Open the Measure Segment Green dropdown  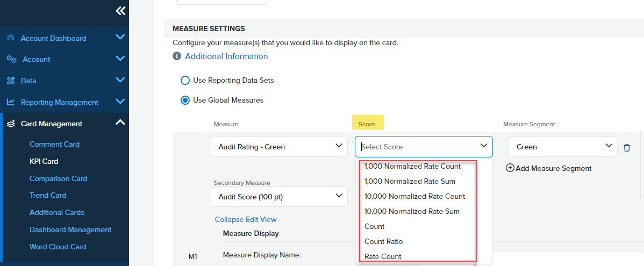pyautogui.click(x=562, y=147)
